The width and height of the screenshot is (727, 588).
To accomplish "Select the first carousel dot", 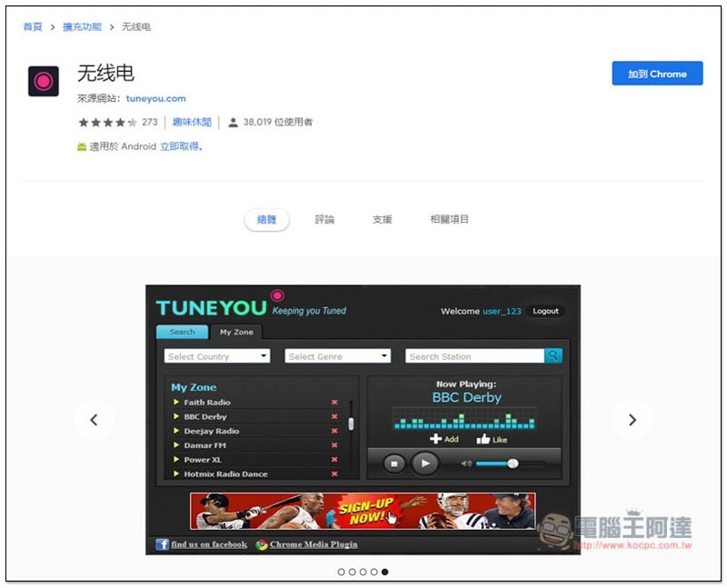I will point(342,572).
